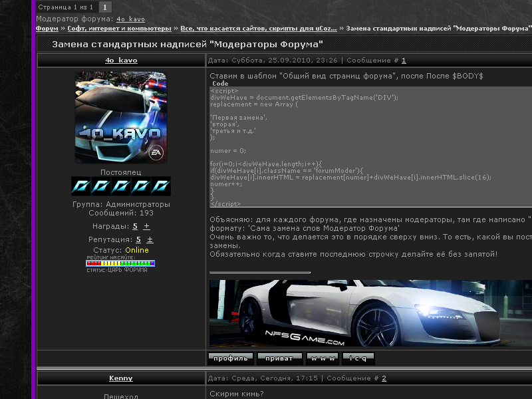This screenshot has width=532, height=399.
Task: Click the fifth rank badge icon
Action: (x=161, y=186)
